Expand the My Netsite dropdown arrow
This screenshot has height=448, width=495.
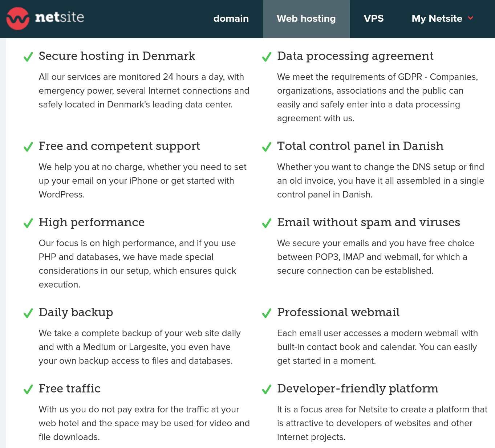[471, 18]
